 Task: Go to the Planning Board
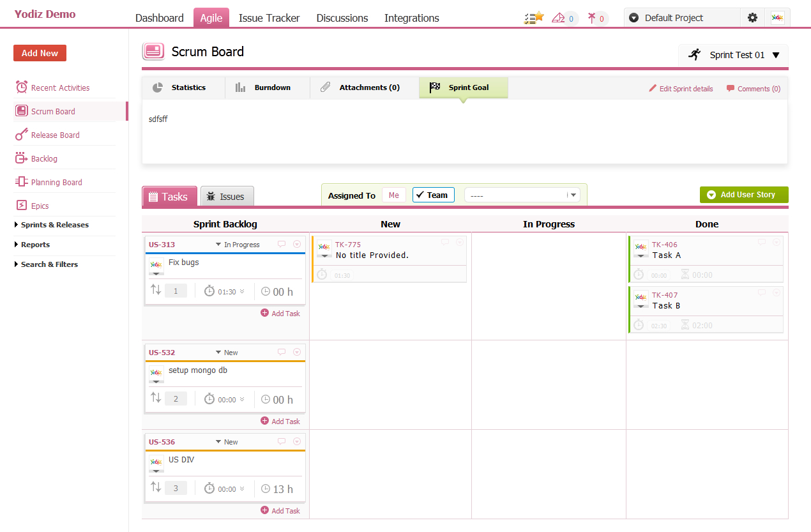pyautogui.click(x=56, y=182)
